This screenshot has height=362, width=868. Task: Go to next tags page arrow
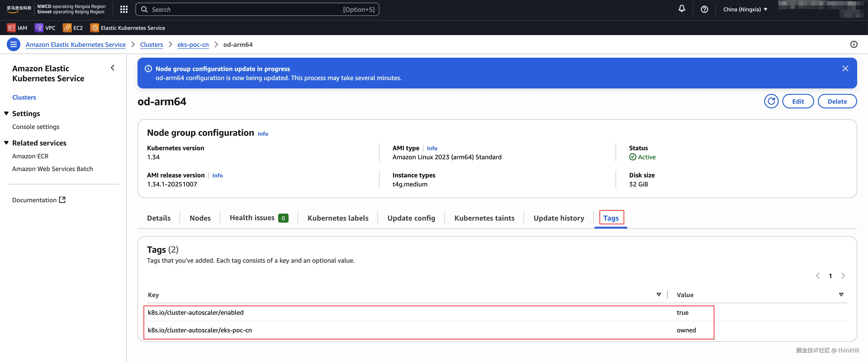pyautogui.click(x=843, y=276)
